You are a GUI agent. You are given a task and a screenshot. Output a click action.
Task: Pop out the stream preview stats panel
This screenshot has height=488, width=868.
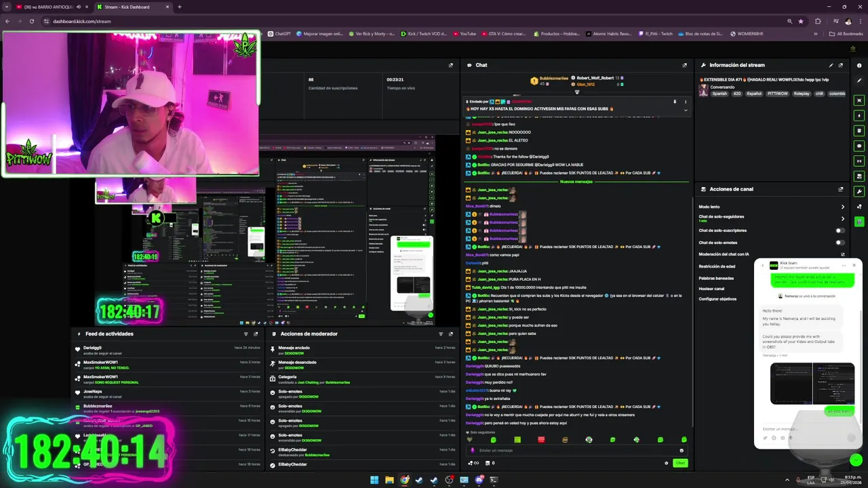point(450,65)
